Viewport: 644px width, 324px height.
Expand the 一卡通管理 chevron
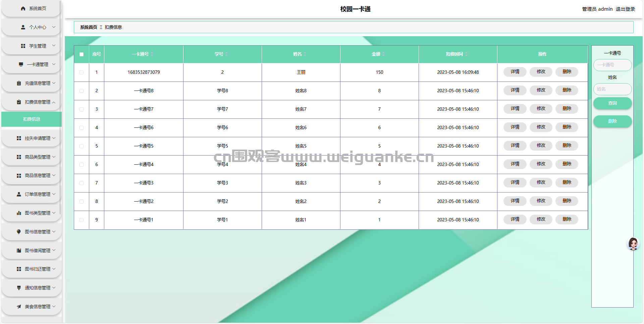click(x=54, y=64)
